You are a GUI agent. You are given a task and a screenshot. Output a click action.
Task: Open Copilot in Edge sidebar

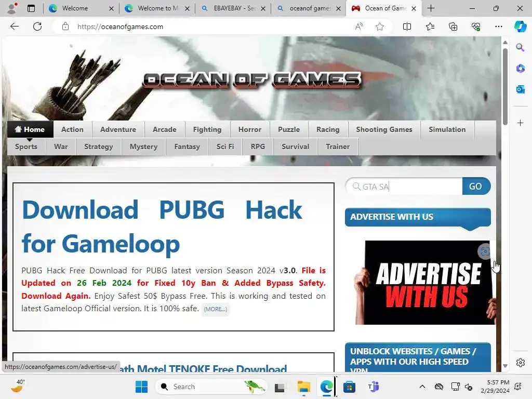[x=520, y=26]
